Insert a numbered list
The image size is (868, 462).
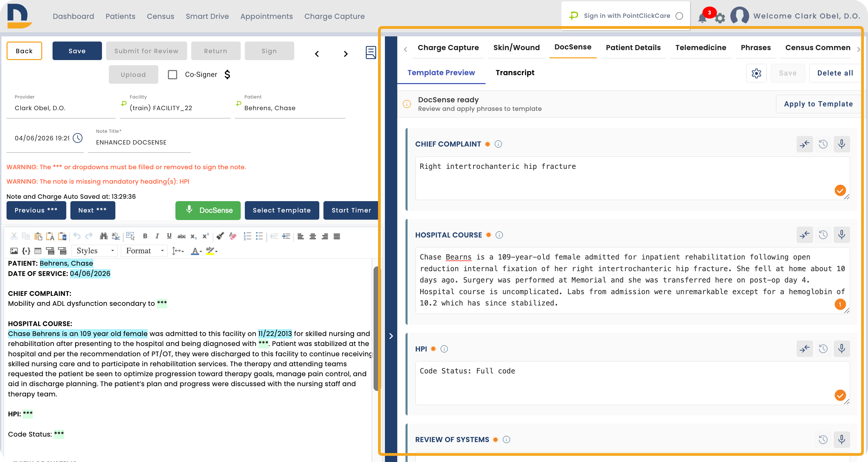tap(248, 236)
